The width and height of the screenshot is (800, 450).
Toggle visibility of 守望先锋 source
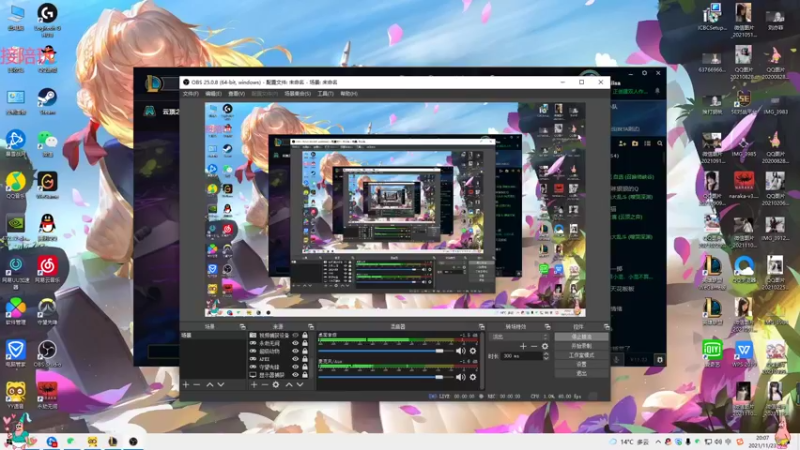[x=295, y=367]
